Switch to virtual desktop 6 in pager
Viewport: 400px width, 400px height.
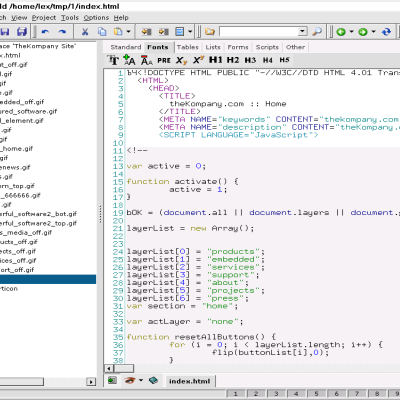[337, 394]
